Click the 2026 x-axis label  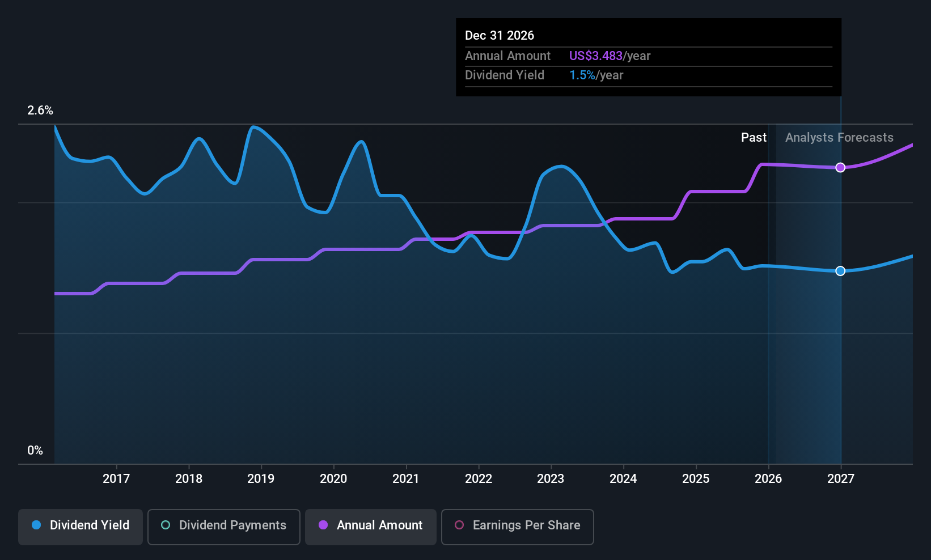click(768, 479)
